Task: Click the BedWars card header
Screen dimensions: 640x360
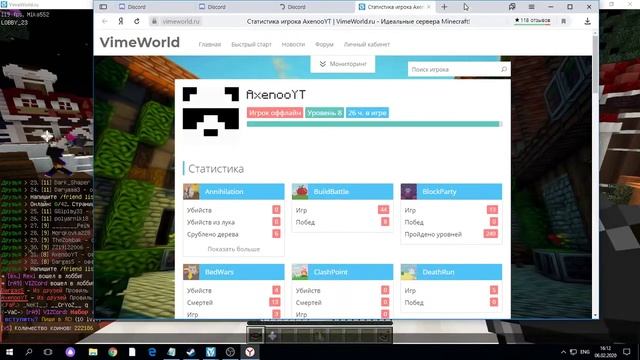Action: (233, 272)
